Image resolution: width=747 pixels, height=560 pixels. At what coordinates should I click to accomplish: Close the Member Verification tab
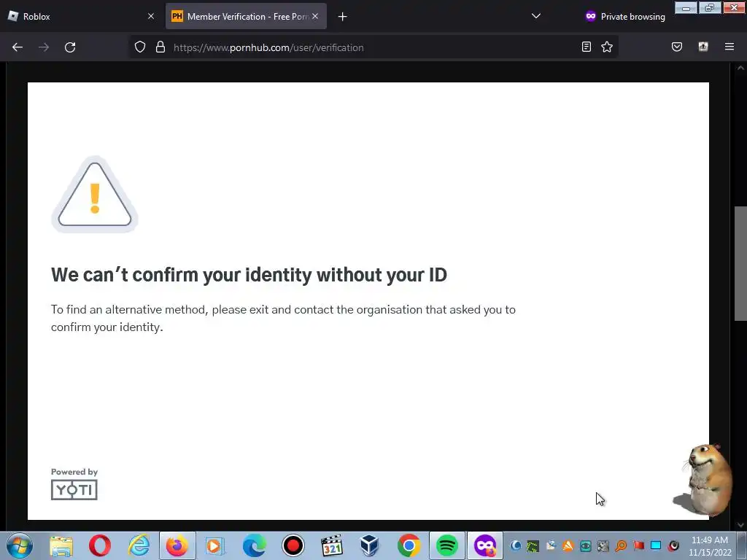coord(315,16)
